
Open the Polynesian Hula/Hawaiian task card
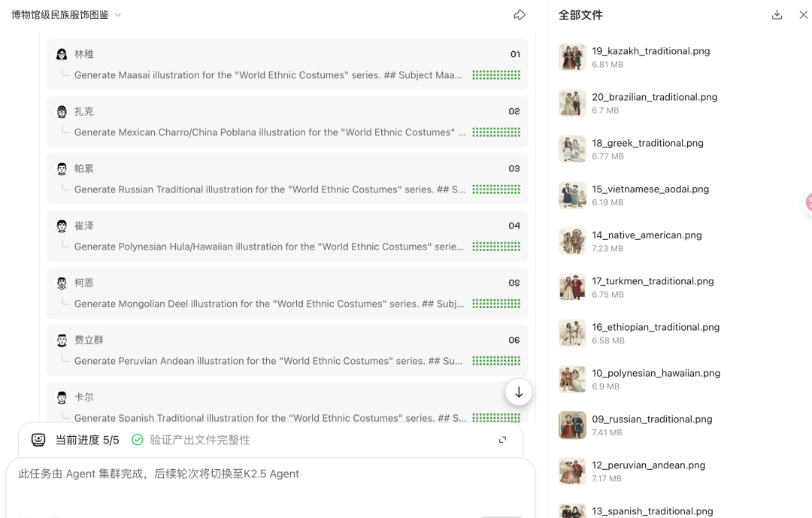coord(287,236)
